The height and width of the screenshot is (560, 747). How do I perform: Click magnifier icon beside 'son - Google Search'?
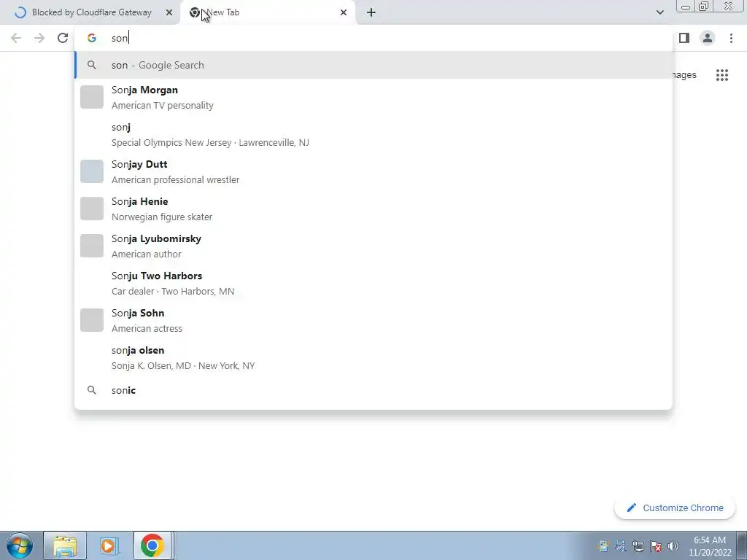(92, 65)
